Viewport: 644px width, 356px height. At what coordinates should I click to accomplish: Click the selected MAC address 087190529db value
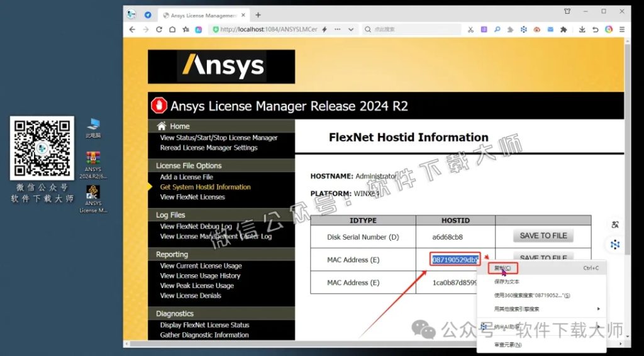click(455, 260)
